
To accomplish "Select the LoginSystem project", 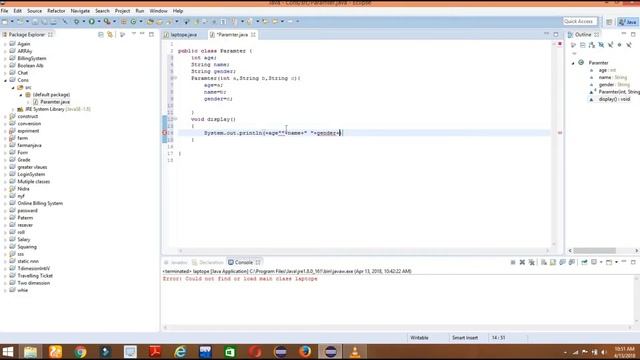I will tap(31, 174).
